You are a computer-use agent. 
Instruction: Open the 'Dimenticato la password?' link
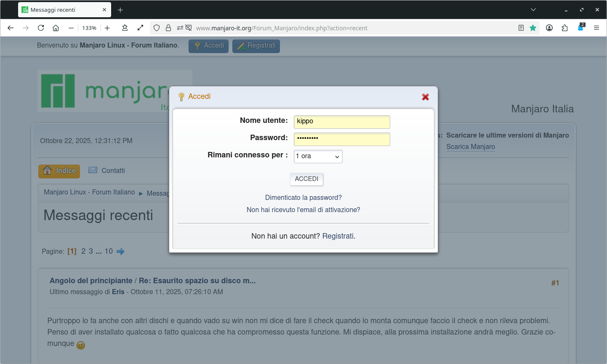[303, 197]
